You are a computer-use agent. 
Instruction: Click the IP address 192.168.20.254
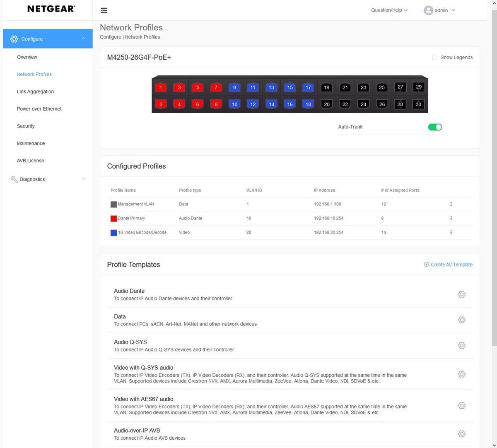click(x=329, y=232)
